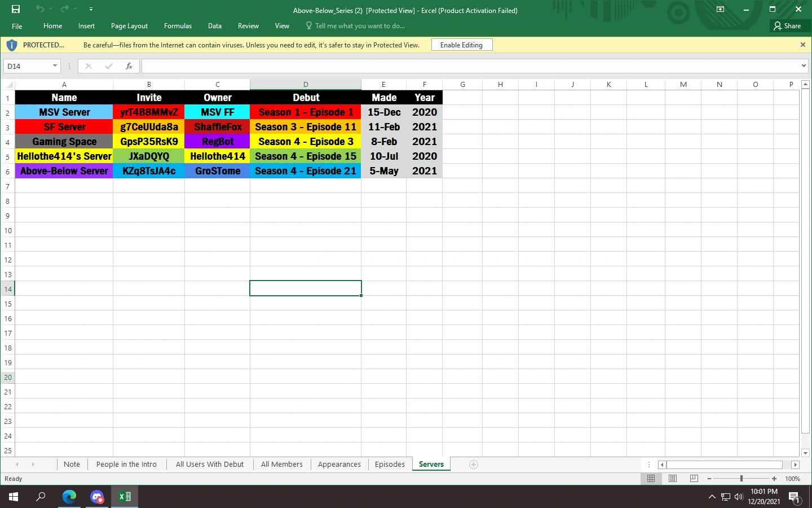Screen dimensions: 812x508
Task: Open Windows taskbar search
Action: tap(41, 497)
